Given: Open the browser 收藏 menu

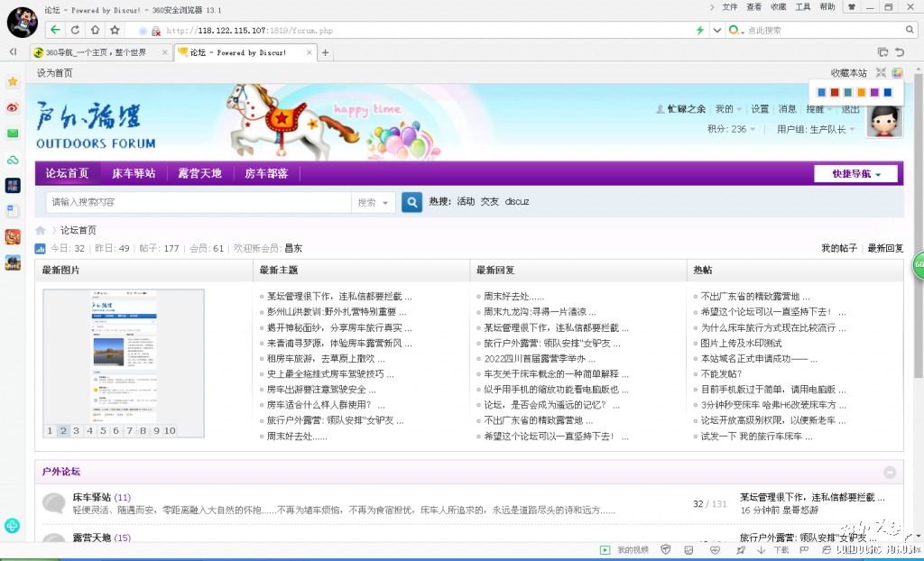Looking at the screenshot, I should (x=779, y=7).
